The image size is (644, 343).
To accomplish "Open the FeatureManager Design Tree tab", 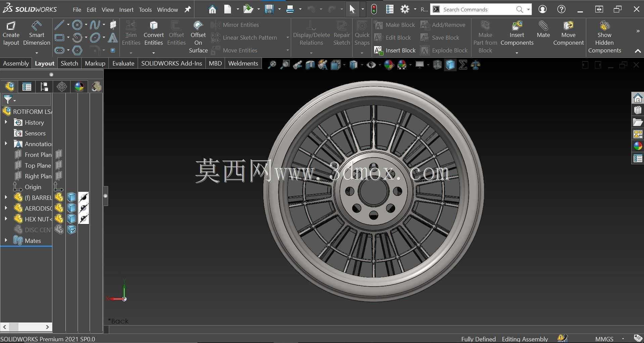I will coord(10,87).
